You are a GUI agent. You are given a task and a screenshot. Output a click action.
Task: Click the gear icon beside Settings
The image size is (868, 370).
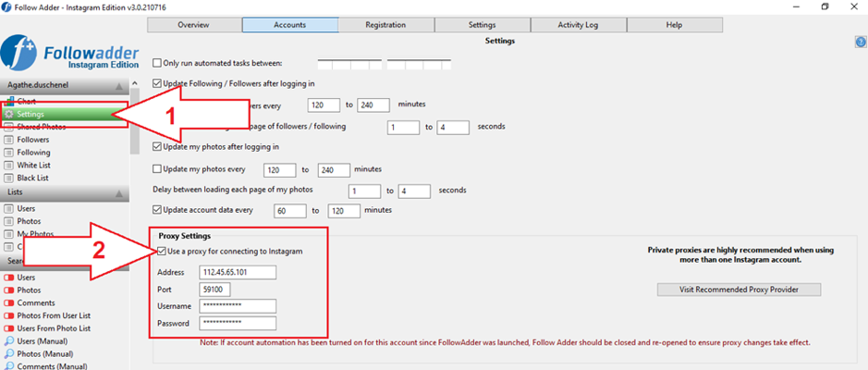[9, 114]
